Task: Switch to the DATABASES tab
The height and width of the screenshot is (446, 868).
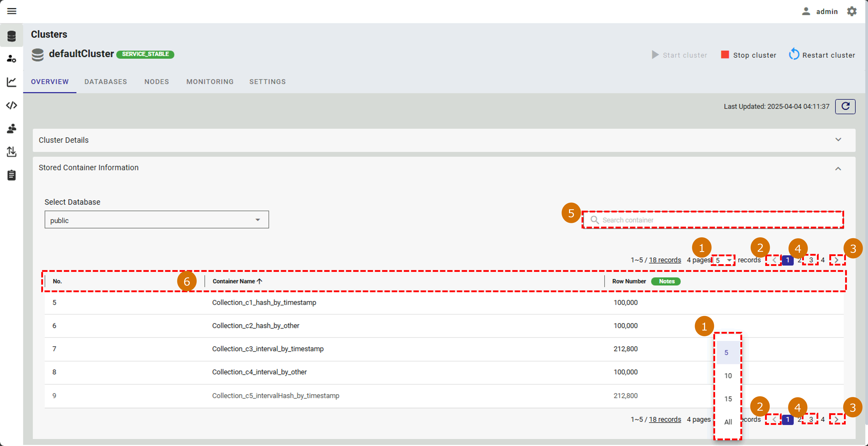Action: [106, 82]
